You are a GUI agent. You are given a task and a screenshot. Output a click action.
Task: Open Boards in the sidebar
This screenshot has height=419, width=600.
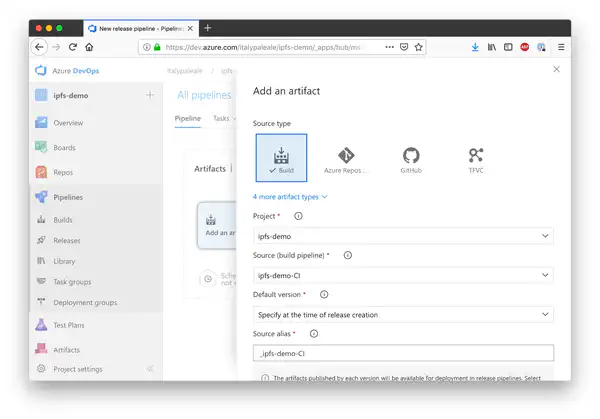click(x=63, y=147)
